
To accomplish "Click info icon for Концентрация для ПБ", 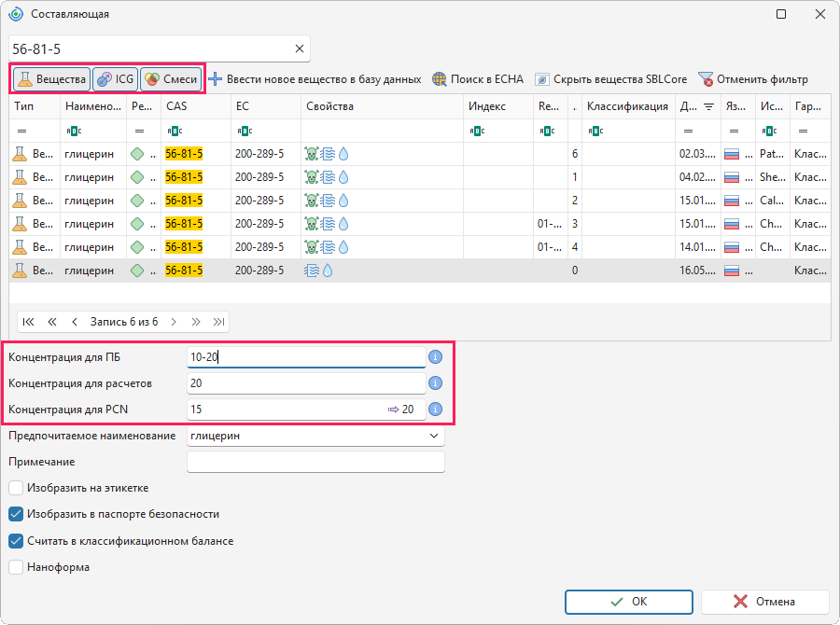I will (x=436, y=356).
